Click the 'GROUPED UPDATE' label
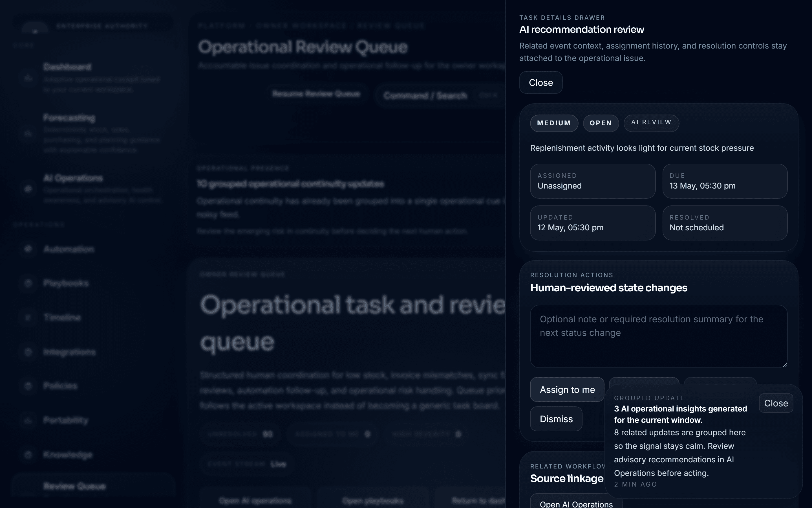812x508 pixels. [x=649, y=398]
